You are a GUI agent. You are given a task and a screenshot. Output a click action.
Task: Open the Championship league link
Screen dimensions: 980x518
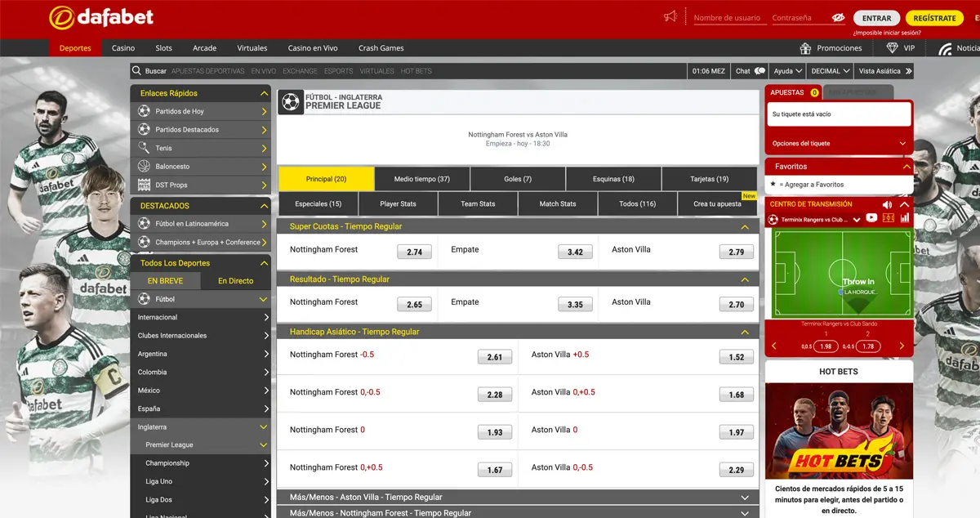167,463
